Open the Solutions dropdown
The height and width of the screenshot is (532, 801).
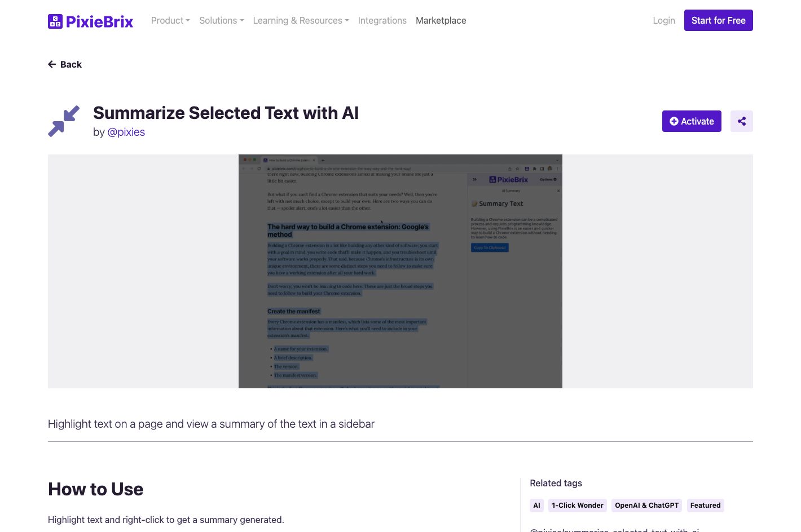pos(221,21)
